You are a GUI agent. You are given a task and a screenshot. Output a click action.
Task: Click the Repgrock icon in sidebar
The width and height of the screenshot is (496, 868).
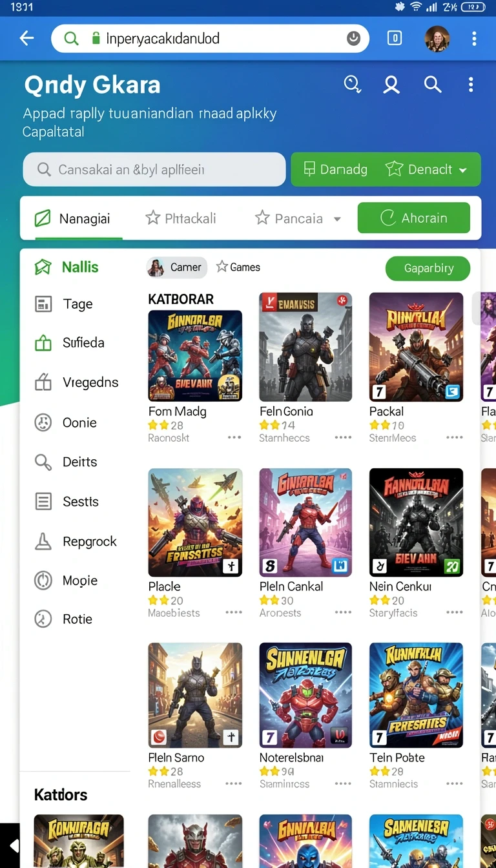click(43, 542)
